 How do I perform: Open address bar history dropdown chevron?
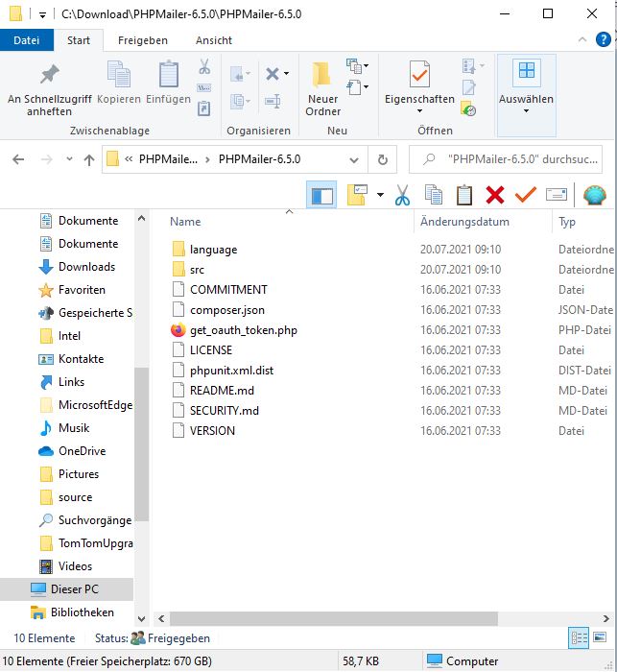pos(356,159)
